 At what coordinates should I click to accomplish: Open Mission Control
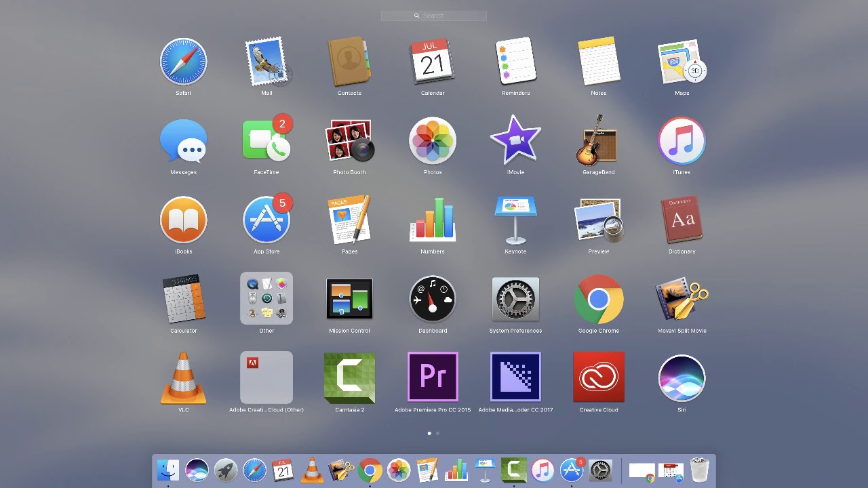[x=349, y=299]
